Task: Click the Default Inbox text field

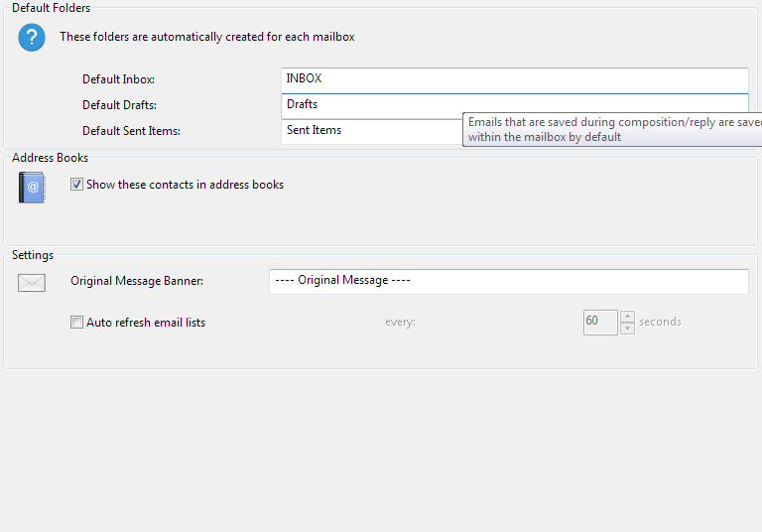Action: (x=514, y=79)
